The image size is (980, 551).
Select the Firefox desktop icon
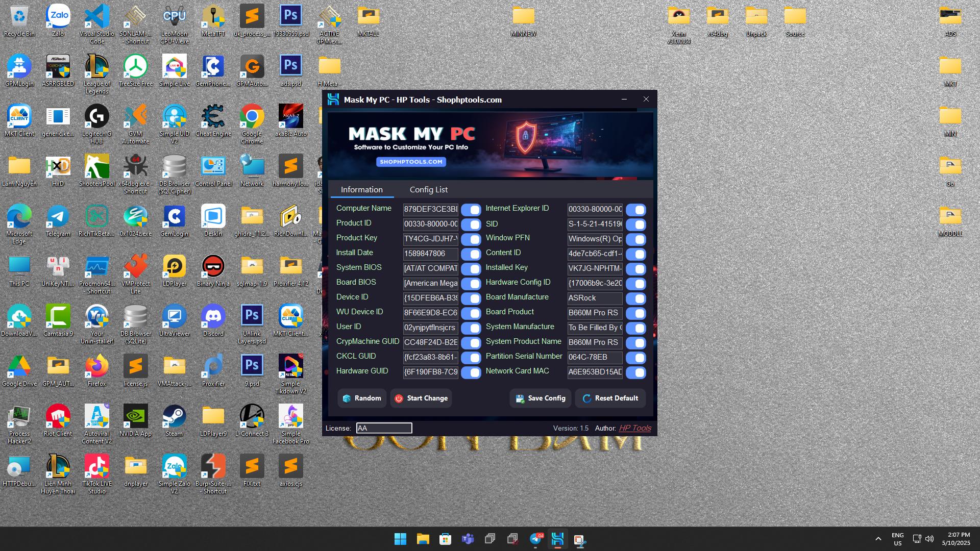97,370
